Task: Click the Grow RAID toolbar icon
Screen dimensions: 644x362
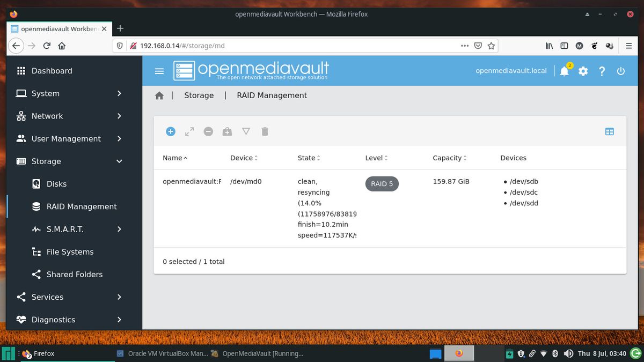Action: coord(189,131)
